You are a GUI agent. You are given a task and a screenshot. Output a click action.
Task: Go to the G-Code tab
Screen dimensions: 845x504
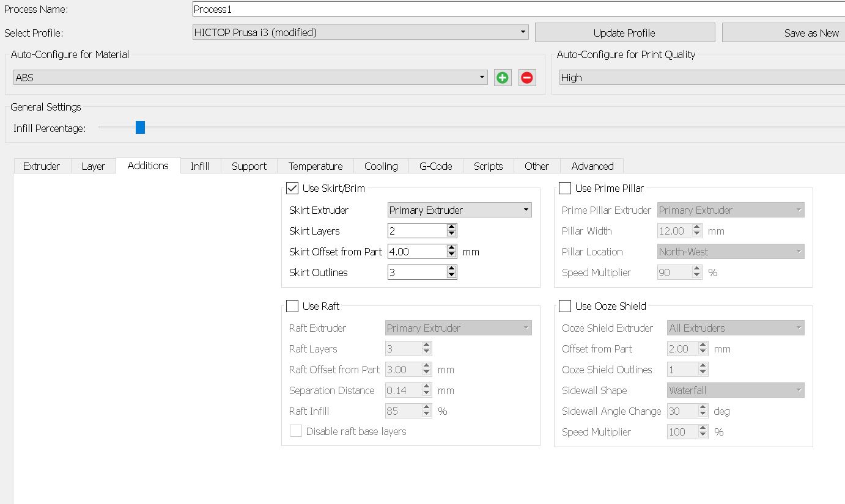pos(435,166)
